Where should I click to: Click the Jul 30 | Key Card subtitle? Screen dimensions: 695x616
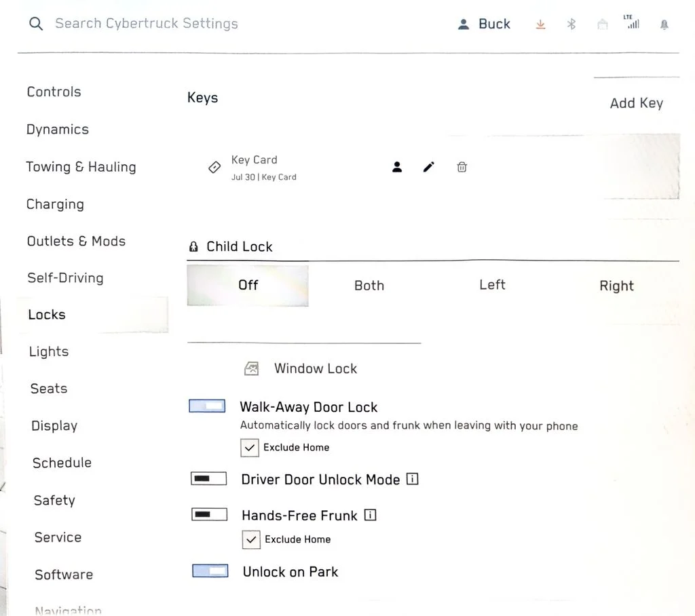click(264, 177)
